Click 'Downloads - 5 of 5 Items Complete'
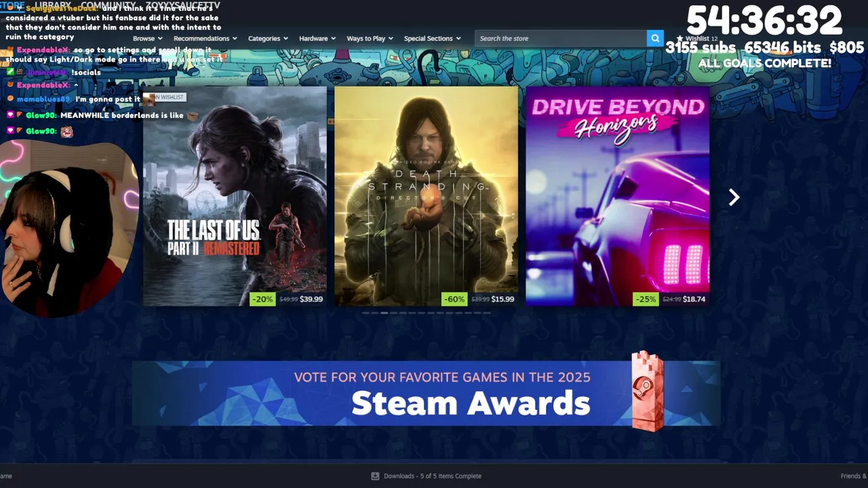The image size is (868, 488). point(433,476)
